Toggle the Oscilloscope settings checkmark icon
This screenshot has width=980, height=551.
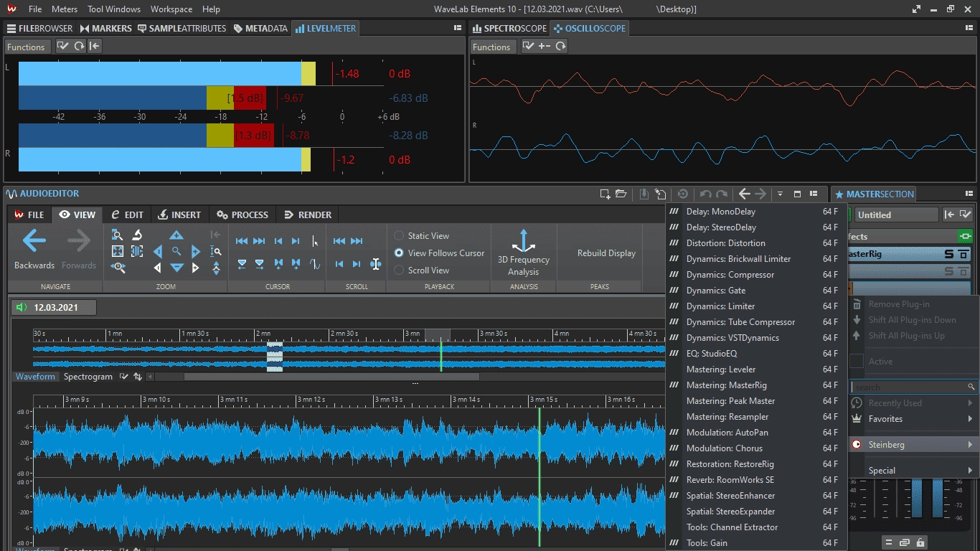528,46
